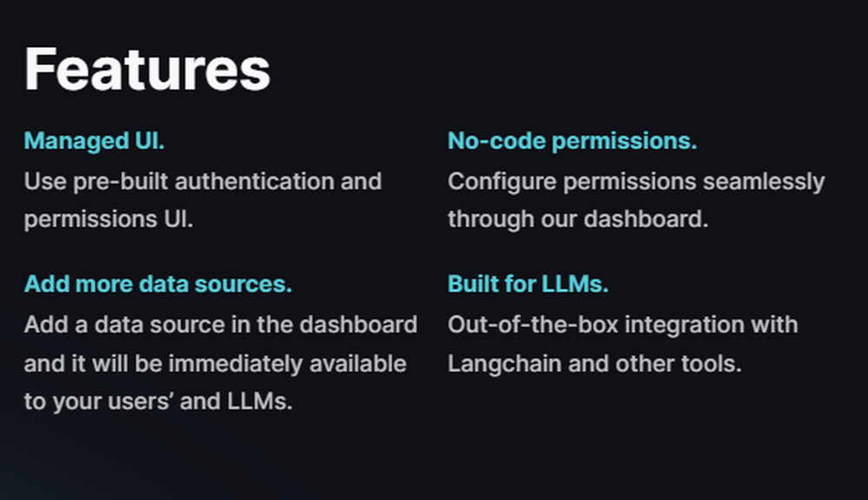Click the 'to your users' and LLMs.' line
Screen dimensions: 868x500
pos(158,401)
